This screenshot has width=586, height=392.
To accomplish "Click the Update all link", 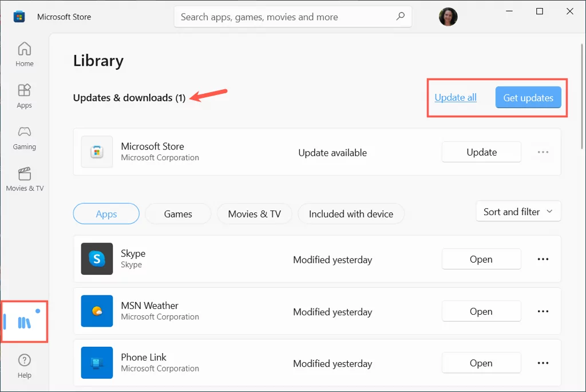I will pyautogui.click(x=455, y=97).
